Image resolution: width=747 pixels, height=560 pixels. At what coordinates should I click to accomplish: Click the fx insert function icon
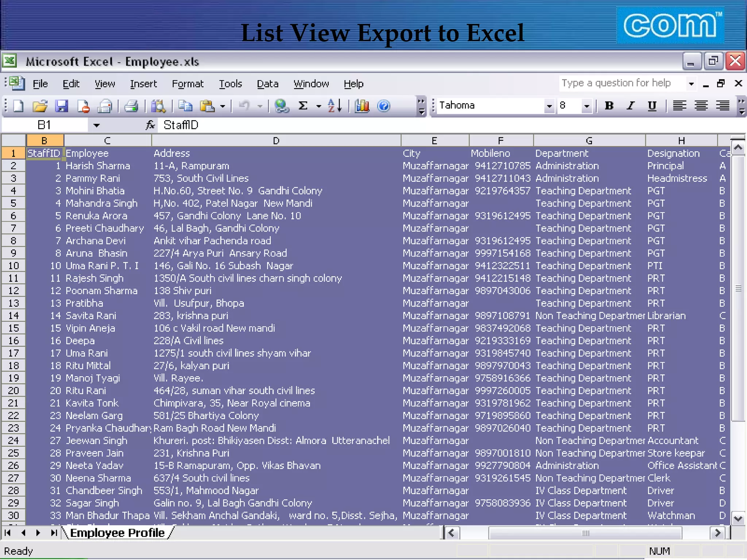click(150, 125)
